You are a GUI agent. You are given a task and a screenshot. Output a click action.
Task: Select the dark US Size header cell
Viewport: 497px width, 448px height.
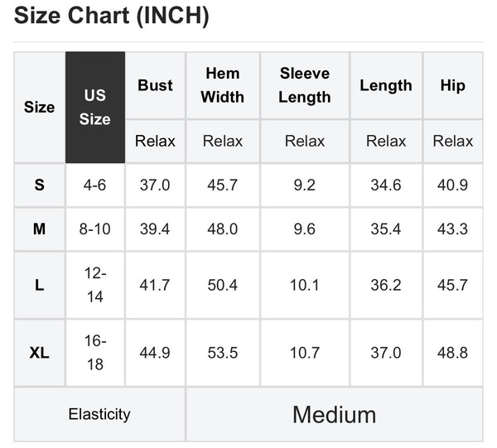point(95,108)
